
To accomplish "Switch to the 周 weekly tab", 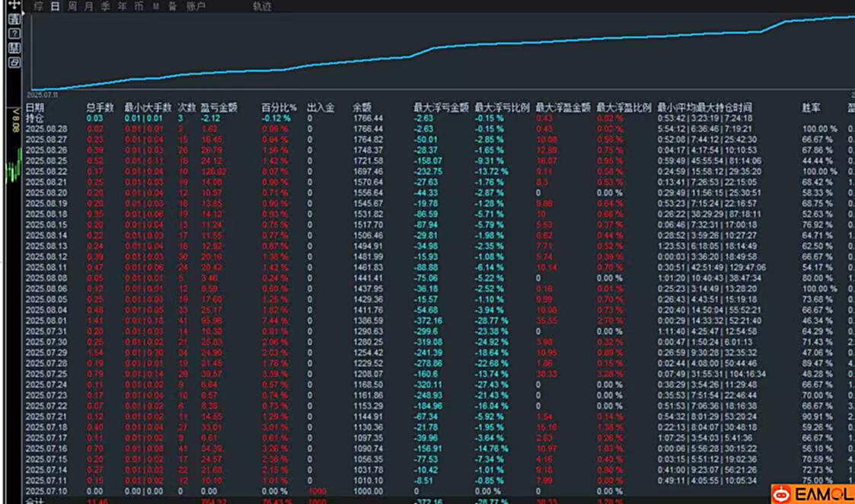I will (72, 7).
